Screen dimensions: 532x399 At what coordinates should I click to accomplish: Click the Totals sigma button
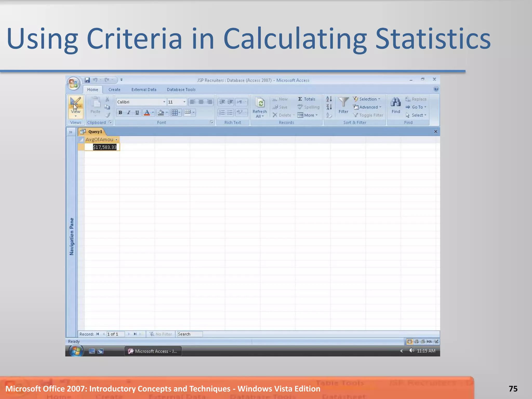tap(307, 99)
